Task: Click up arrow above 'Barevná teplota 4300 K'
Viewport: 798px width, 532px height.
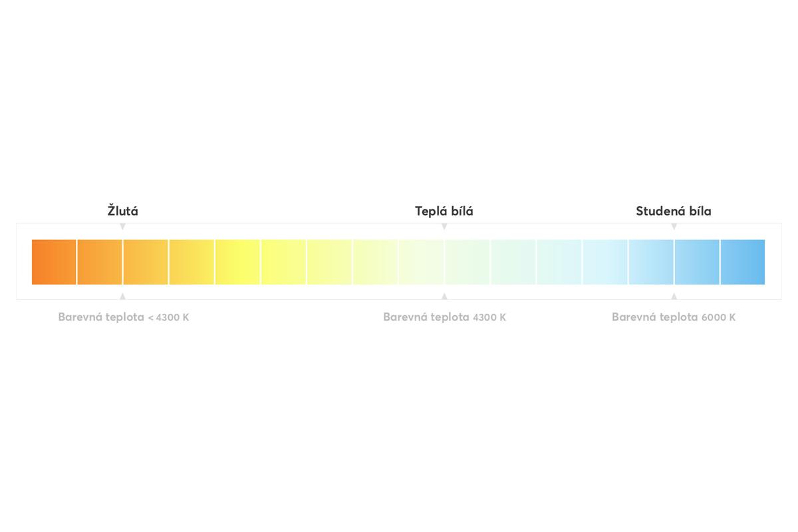Action: pos(444,296)
